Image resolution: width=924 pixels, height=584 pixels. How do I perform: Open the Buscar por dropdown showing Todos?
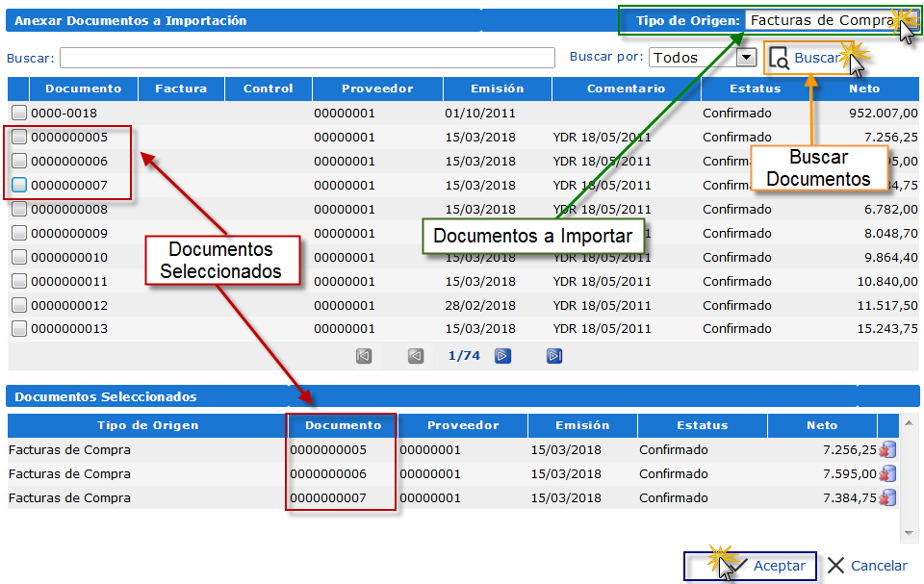click(x=703, y=57)
